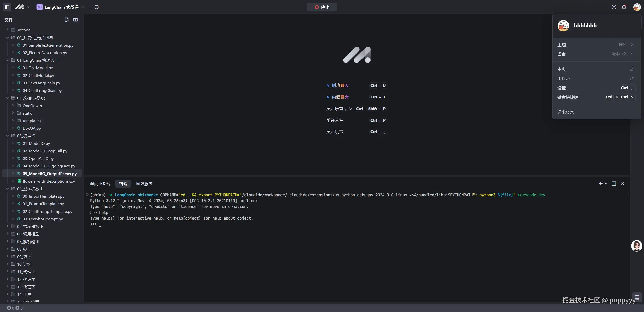Click the add new terminal plus icon
The image size is (644, 312).
pyautogui.click(x=601, y=184)
